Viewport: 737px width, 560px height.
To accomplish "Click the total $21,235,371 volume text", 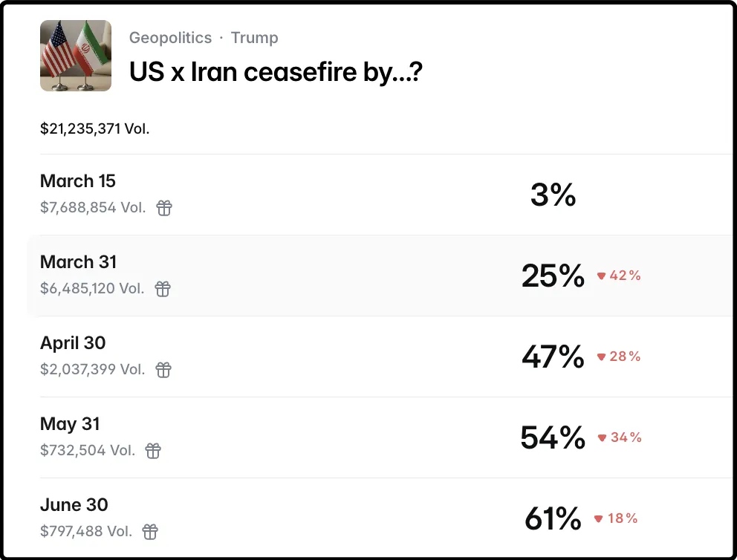I will tap(95, 128).
